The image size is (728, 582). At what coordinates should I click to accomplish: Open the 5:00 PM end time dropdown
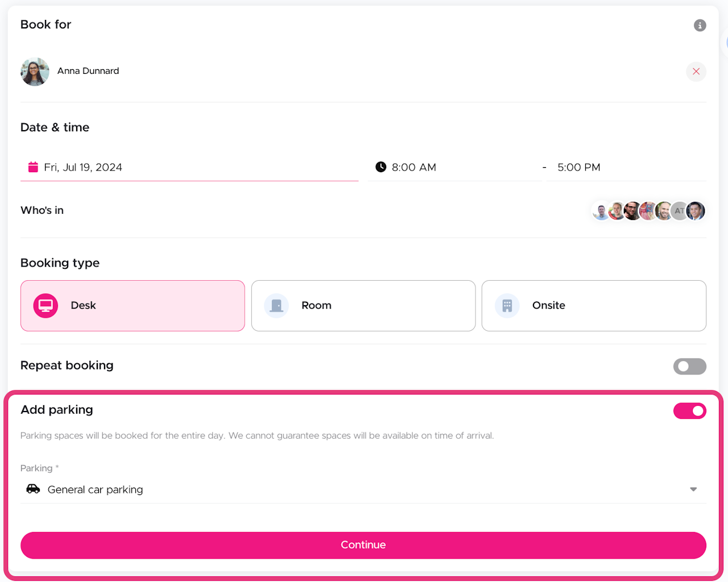[x=626, y=167]
